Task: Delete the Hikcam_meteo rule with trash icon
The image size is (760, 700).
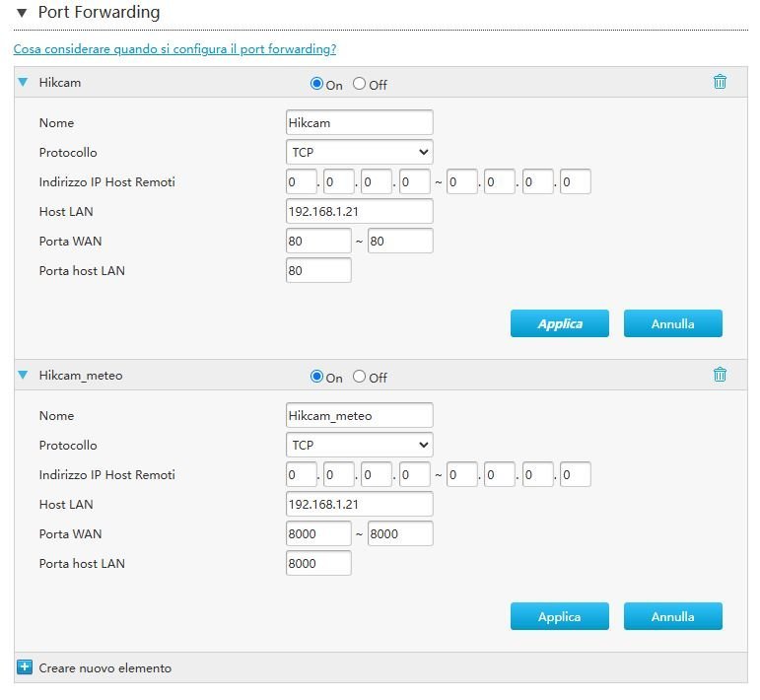Action: (x=720, y=375)
